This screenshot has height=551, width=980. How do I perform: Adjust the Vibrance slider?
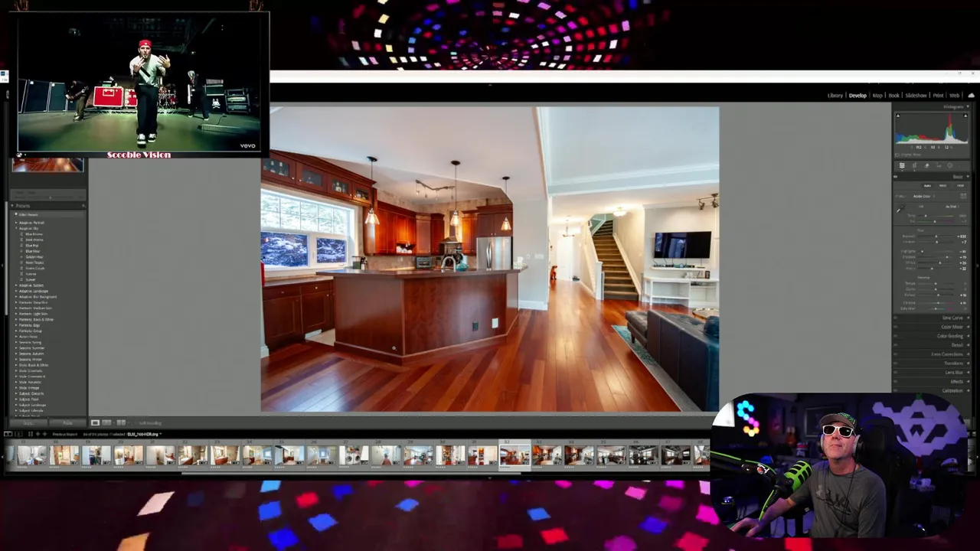[x=936, y=303]
